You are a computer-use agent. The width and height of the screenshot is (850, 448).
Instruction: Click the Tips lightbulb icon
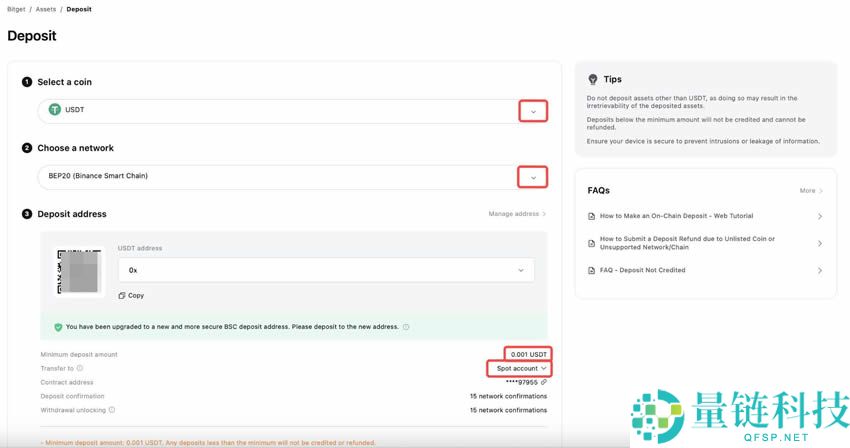[593, 79]
